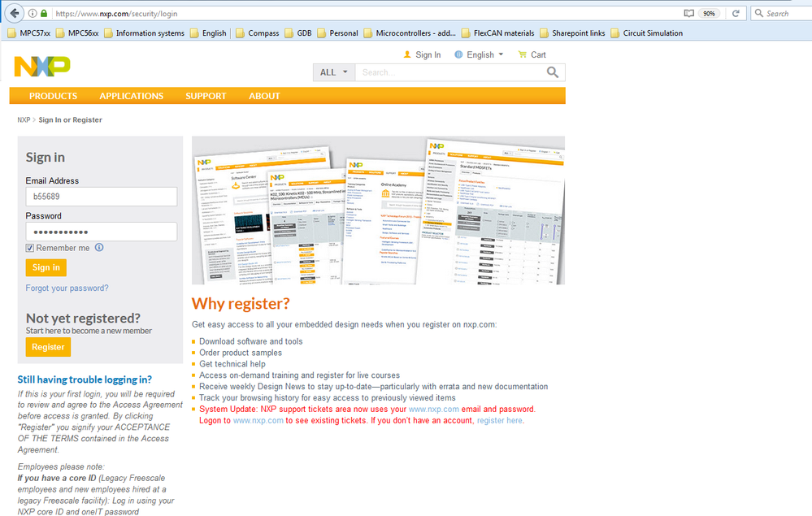The height and width of the screenshot is (516, 812).
Task: Open the Personal bookmark folder
Action: click(337, 33)
